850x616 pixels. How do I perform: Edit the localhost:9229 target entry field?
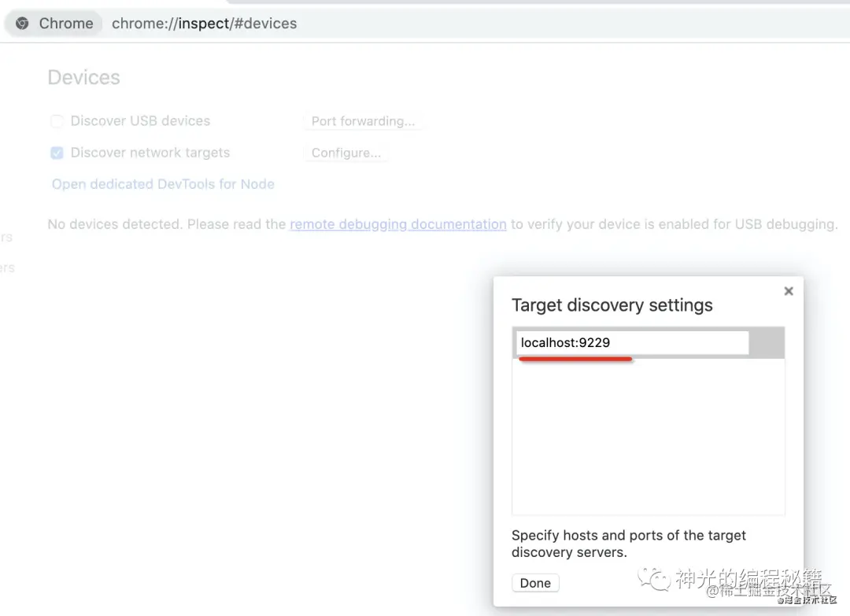(632, 342)
